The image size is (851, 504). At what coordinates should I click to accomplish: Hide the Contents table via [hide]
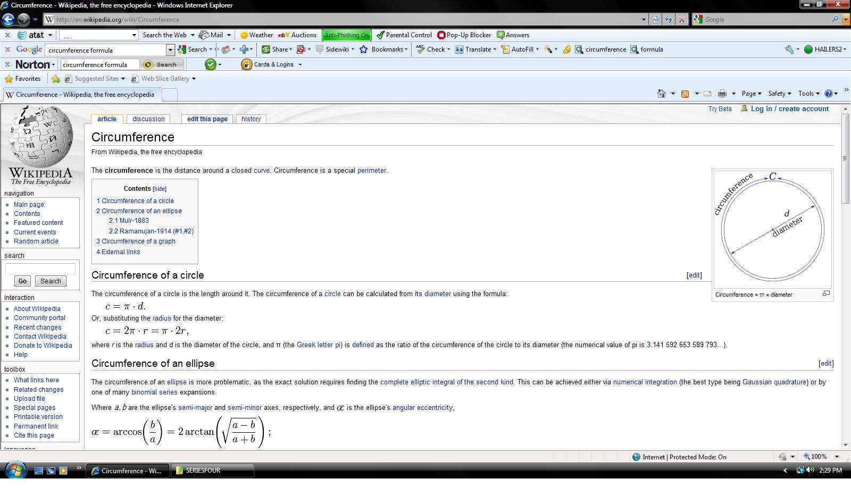click(x=160, y=189)
